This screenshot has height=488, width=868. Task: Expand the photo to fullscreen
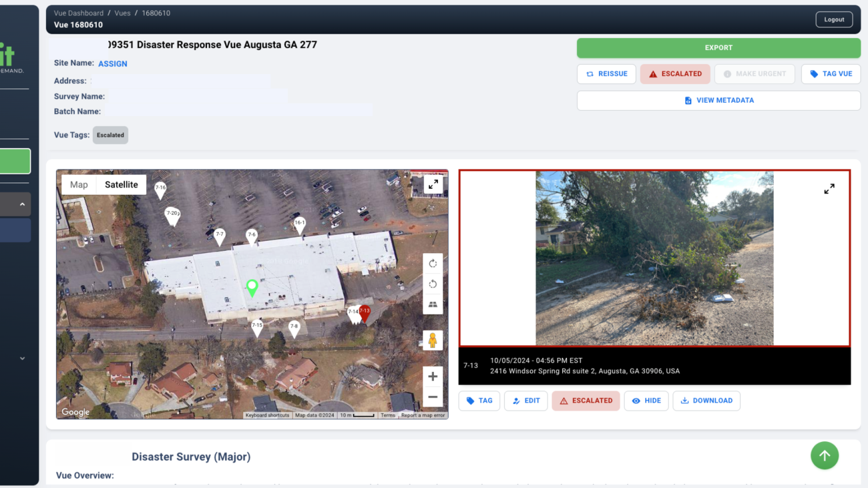click(829, 189)
